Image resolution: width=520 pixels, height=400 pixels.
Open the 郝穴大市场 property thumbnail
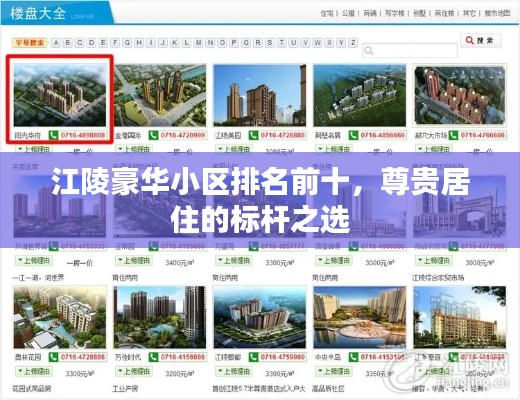[x=460, y=95]
